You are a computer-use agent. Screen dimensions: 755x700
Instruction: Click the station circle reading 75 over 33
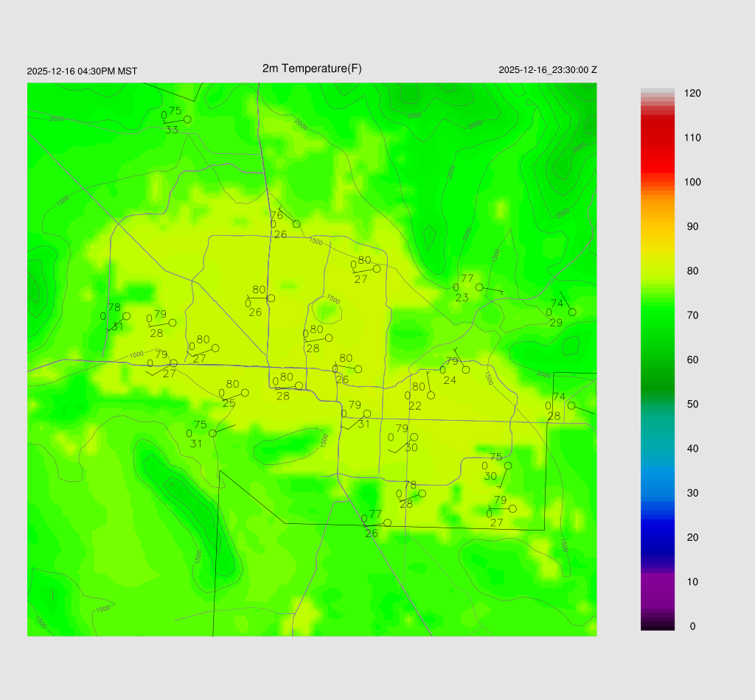tap(187, 119)
